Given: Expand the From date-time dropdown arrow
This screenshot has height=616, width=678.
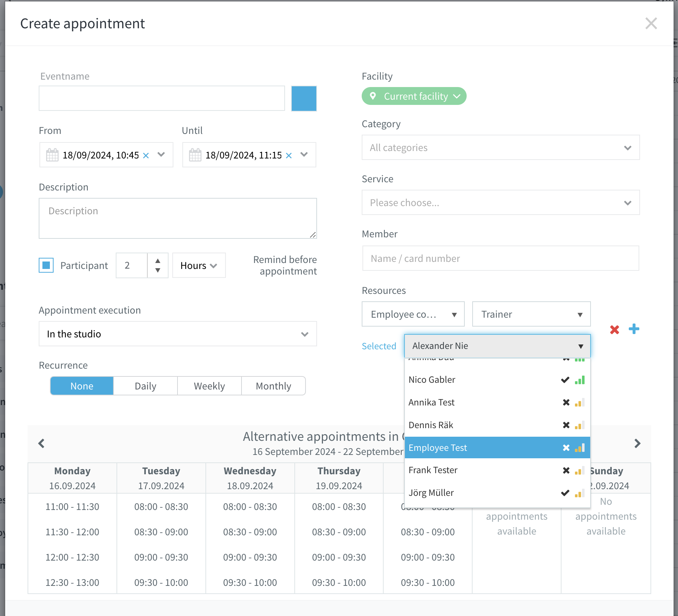Looking at the screenshot, I should [x=161, y=154].
